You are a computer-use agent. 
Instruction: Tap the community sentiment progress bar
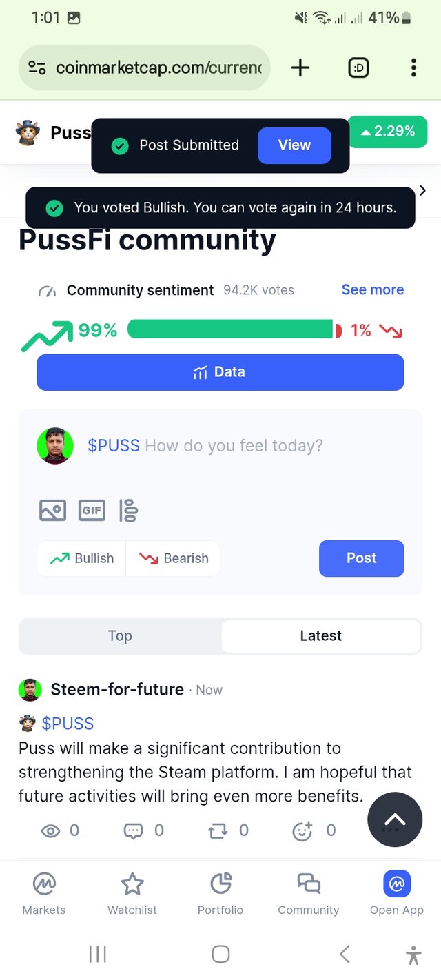coord(231,329)
